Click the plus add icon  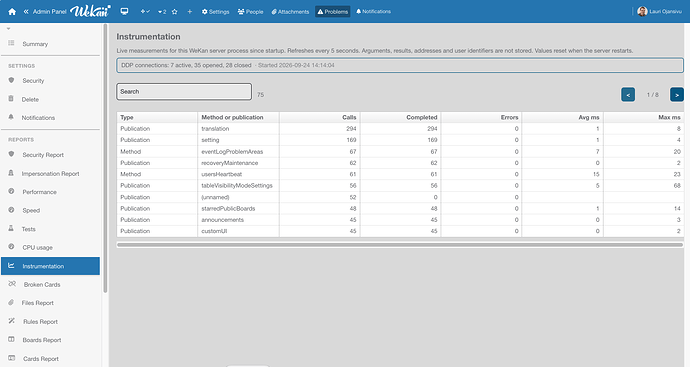190,11
